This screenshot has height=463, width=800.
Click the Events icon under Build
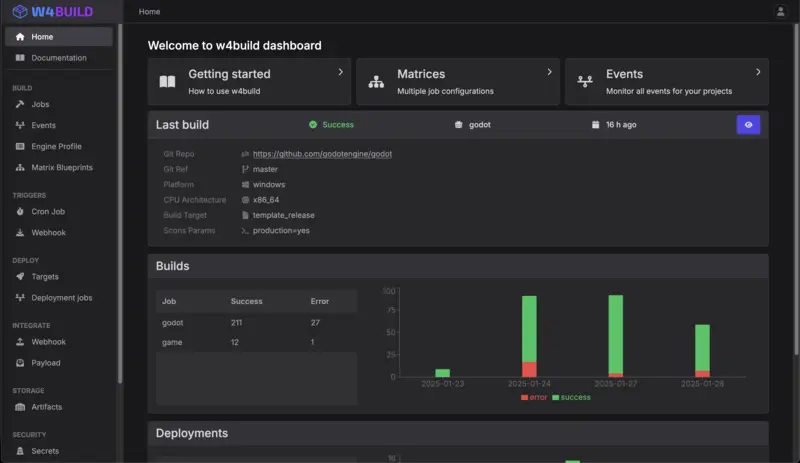click(x=20, y=125)
